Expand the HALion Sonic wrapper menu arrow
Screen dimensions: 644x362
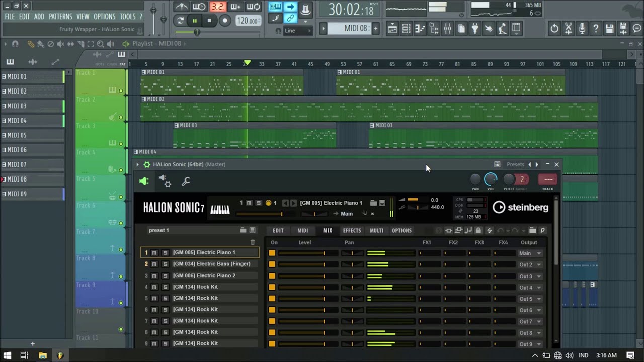[x=137, y=164]
